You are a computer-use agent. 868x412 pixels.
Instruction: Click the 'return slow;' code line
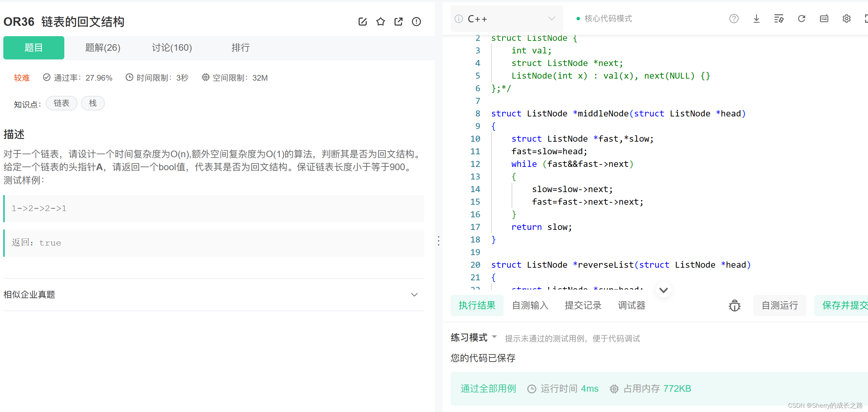pos(541,227)
